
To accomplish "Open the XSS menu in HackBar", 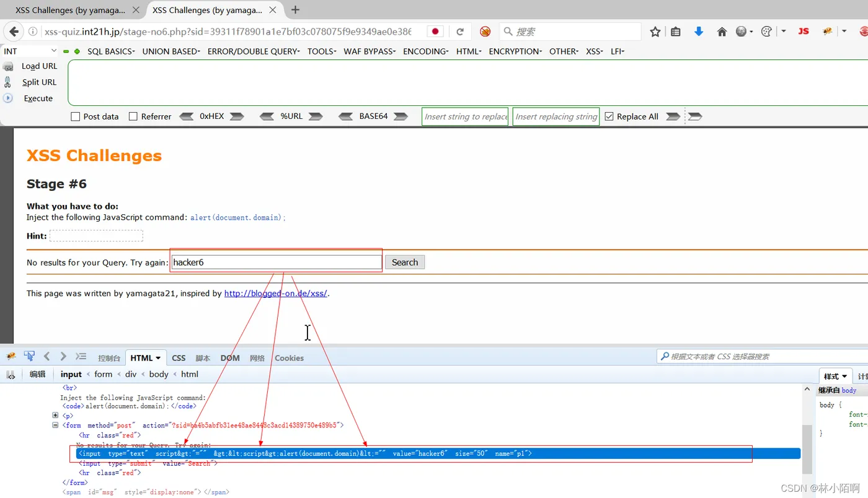I will (x=595, y=51).
